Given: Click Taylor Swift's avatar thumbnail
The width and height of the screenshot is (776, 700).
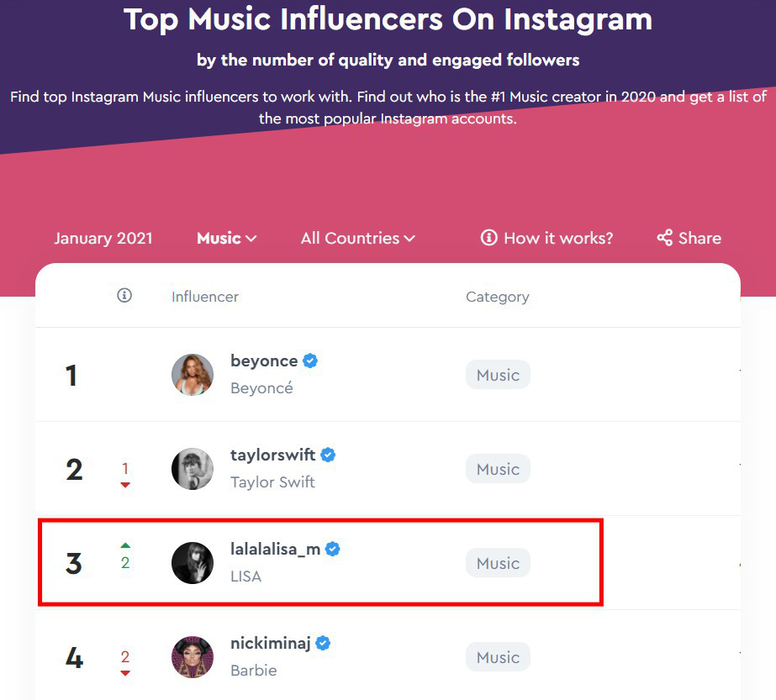Looking at the screenshot, I should (193, 469).
